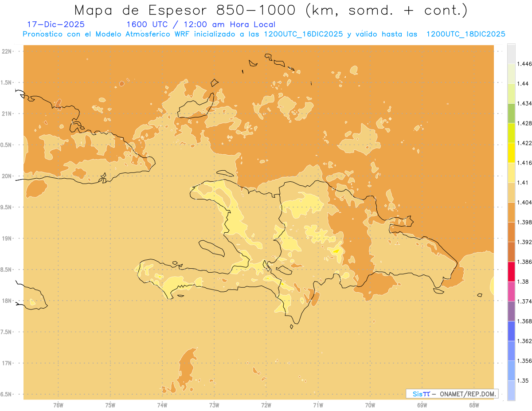Click the legend value 1.392
This screenshot has height=411, width=532.
[525, 242]
